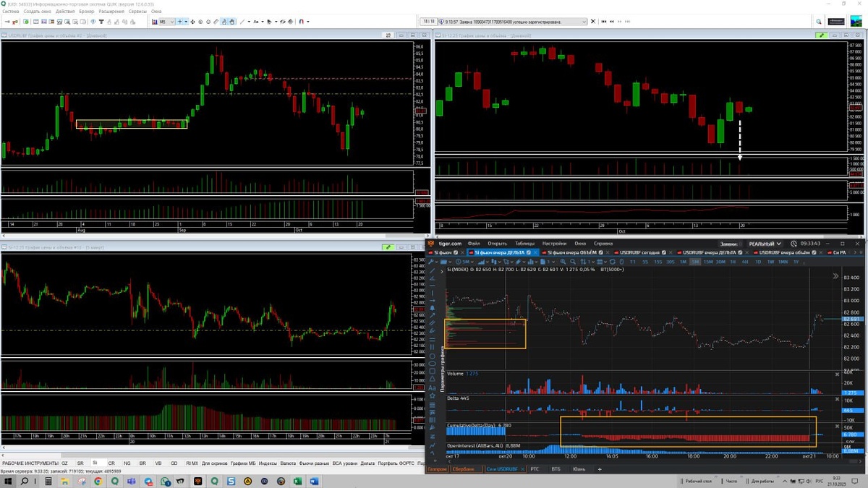Open the Газпром workspace tab in tiger.com
Image resolution: width=868 pixels, height=488 pixels.
436,469
